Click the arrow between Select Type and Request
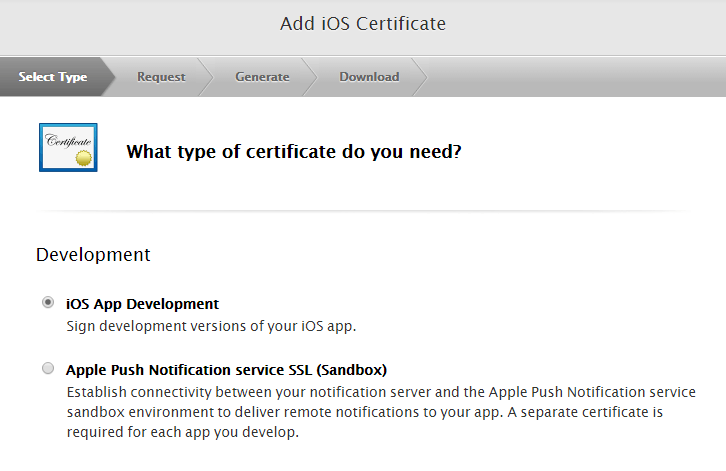 (x=112, y=77)
